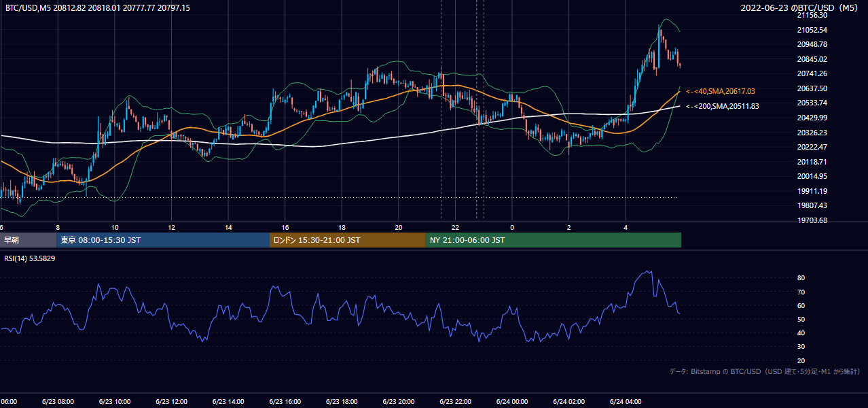The height and width of the screenshot is (408, 868).
Task: Click price axis value 21052.54
Action: point(812,30)
